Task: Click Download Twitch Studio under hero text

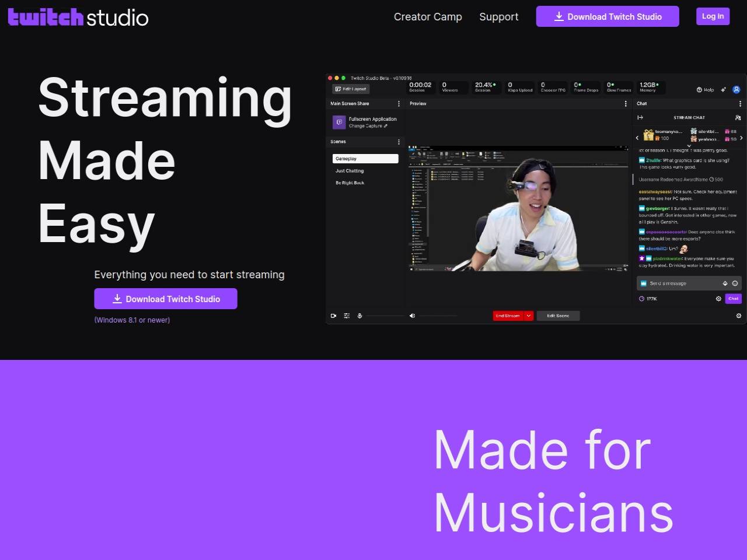Action: pyautogui.click(x=166, y=299)
